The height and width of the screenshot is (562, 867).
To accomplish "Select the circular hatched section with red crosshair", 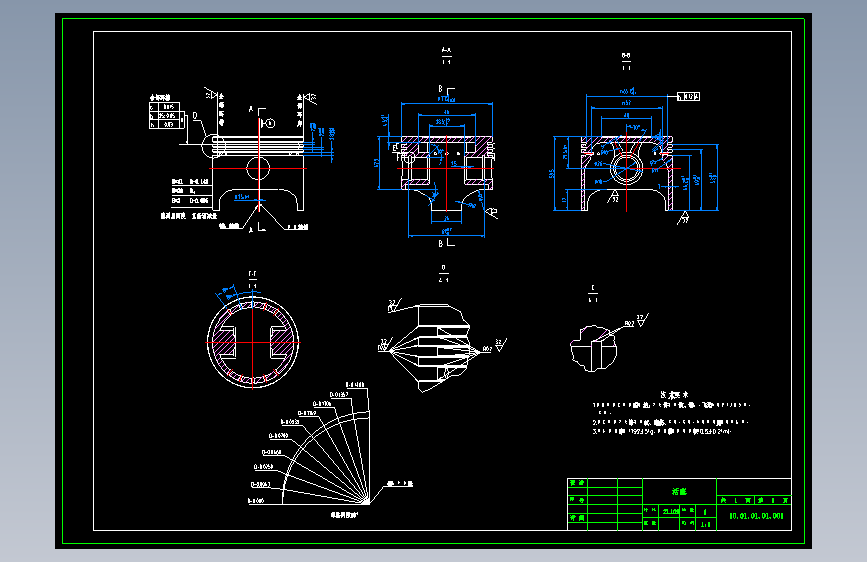I will pyautogui.click(x=253, y=342).
